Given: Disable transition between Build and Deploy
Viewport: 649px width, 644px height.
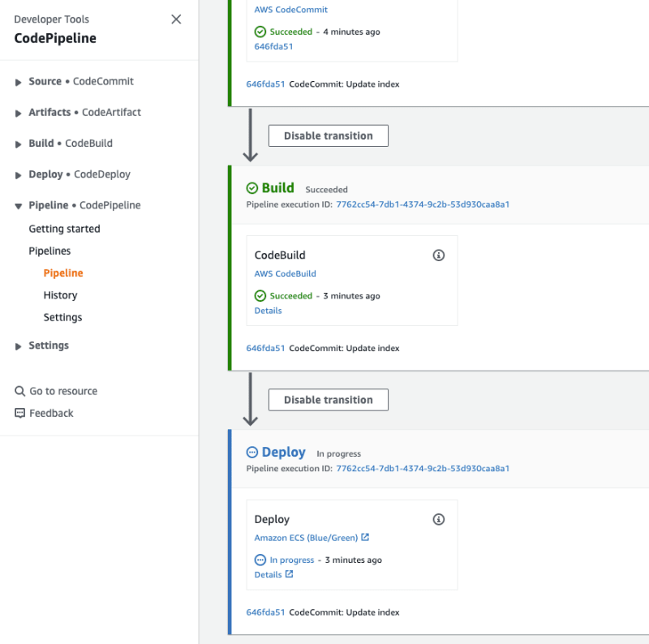Looking at the screenshot, I should [329, 400].
